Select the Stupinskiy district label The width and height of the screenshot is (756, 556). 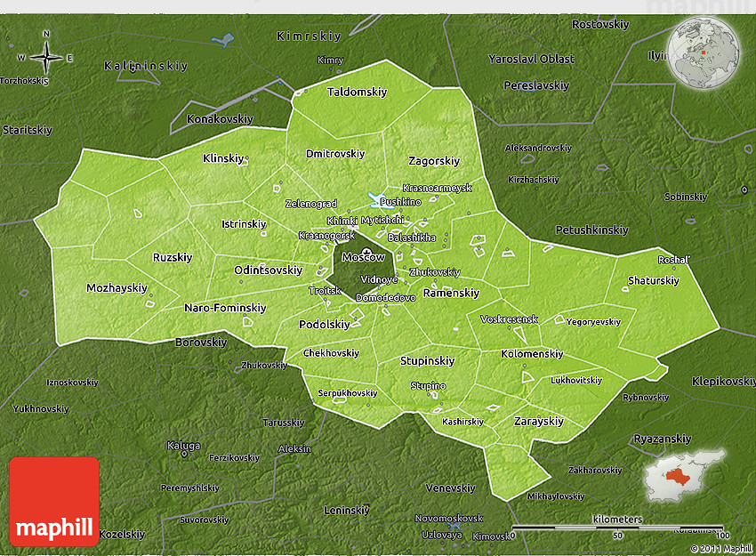427,361
